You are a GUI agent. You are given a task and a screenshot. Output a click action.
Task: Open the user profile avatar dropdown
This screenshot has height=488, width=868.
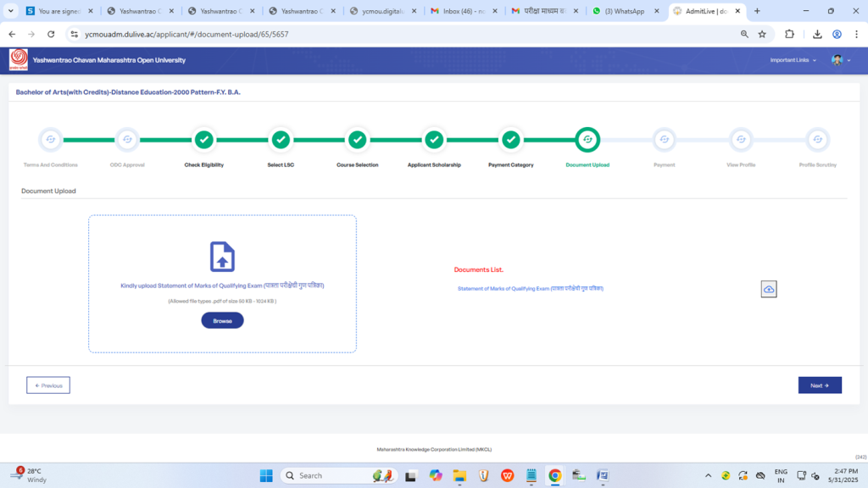(x=840, y=60)
